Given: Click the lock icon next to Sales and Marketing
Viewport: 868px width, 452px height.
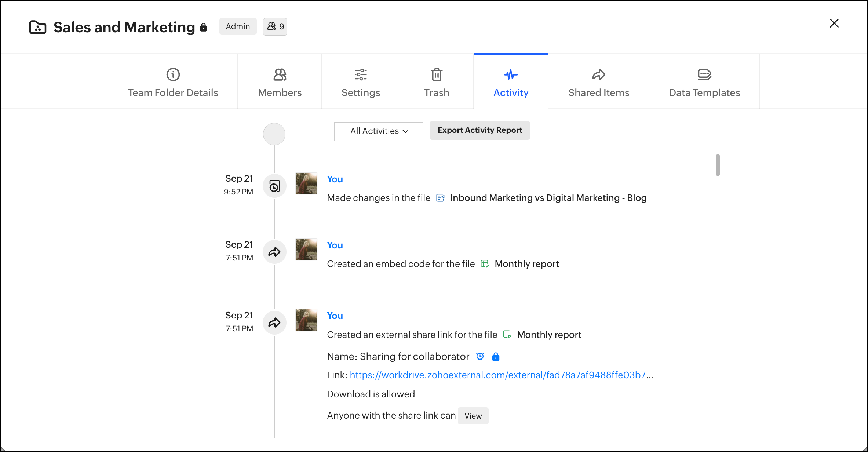Looking at the screenshot, I should point(204,27).
